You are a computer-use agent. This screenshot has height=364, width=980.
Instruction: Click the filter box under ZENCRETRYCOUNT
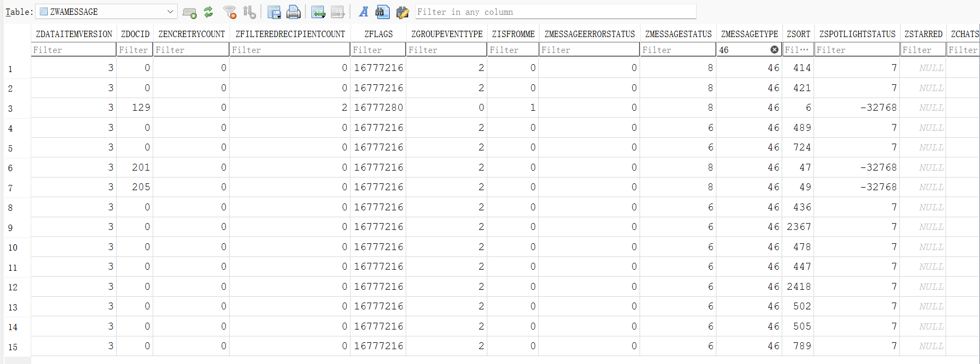click(x=191, y=50)
